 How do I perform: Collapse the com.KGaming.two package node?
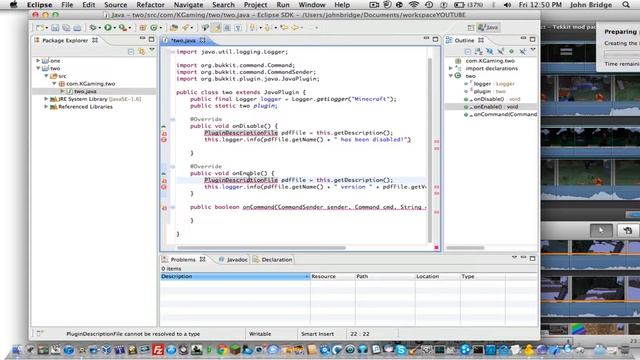[x=54, y=83]
